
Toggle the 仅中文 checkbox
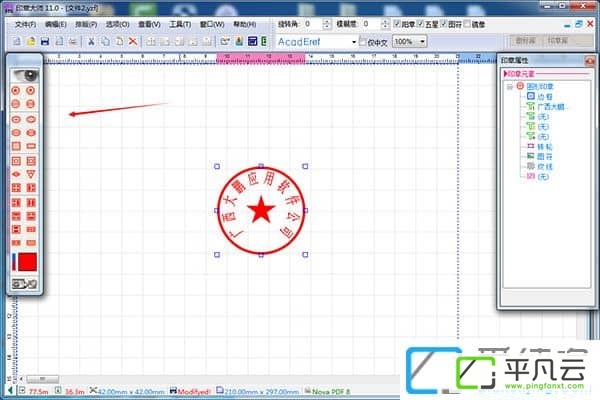click(x=362, y=41)
